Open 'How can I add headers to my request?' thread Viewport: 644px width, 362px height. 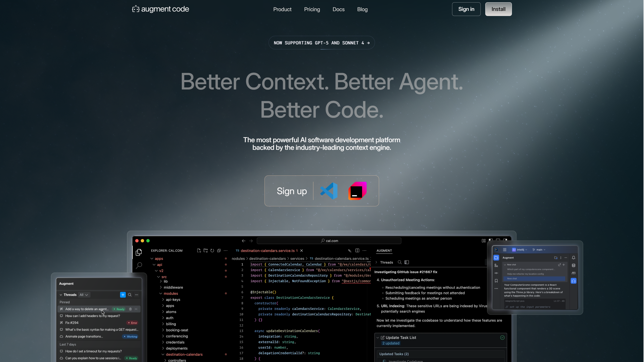click(99, 316)
